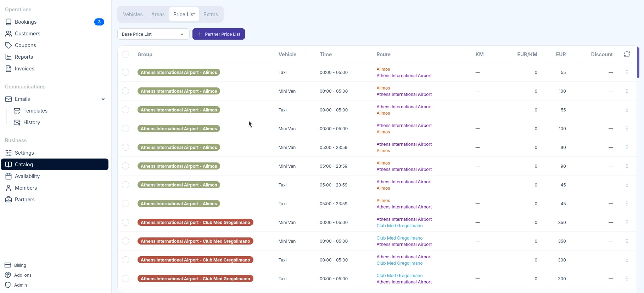Open Reports chart icon
This screenshot has height=293, width=644.
[x=9, y=57]
